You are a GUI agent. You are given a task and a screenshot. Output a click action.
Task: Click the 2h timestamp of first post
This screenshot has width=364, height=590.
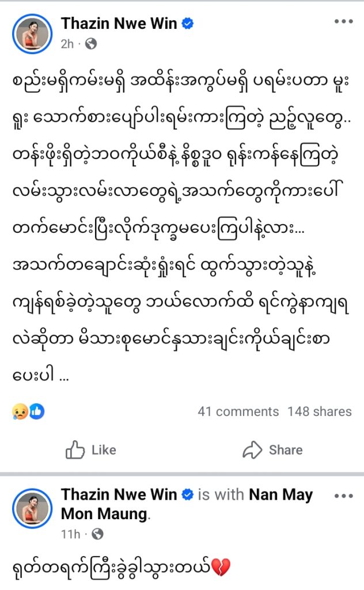click(67, 44)
